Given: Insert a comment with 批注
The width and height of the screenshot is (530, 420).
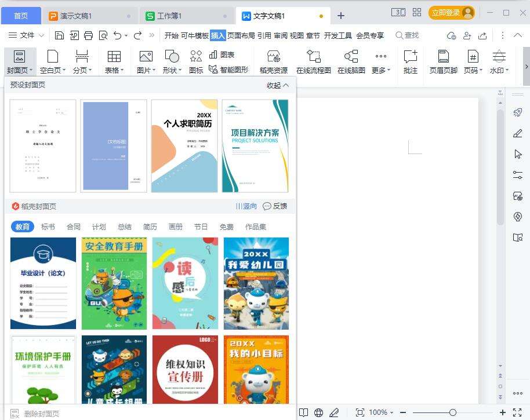Looking at the screenshot, I should (x=411, y=62).
